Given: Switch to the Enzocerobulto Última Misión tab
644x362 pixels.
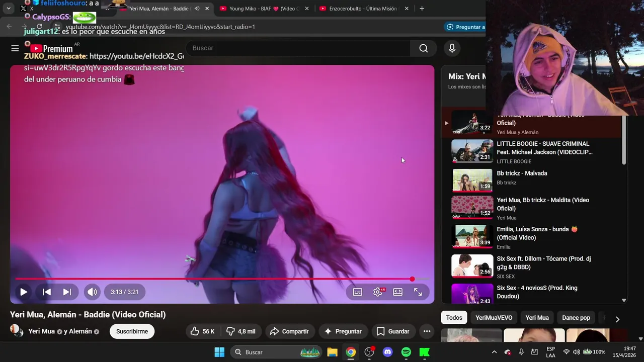Looking at the screenshot, I should [x=362, y=9].
